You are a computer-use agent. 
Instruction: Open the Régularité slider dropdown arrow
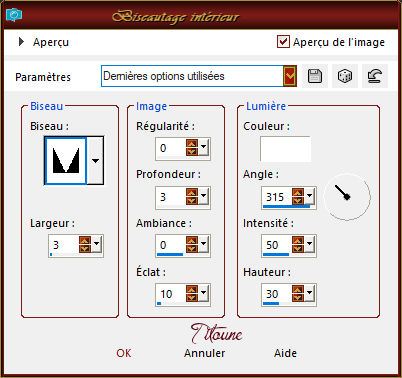click(203, 147)
